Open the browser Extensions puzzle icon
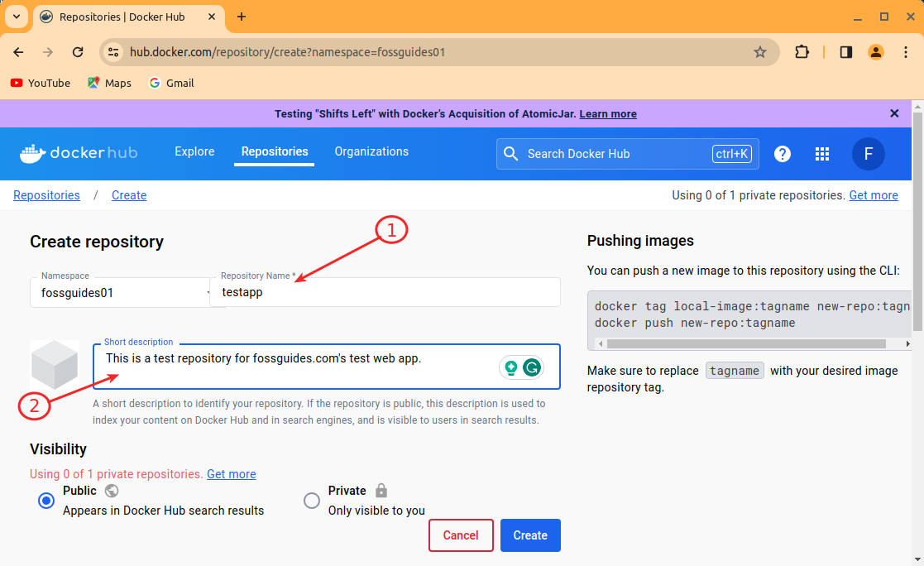The width and height of the screenshot is (924, 566). [801, 52]
